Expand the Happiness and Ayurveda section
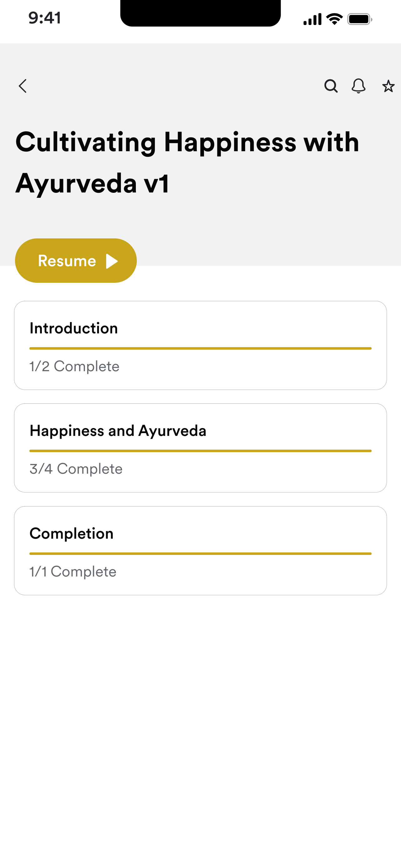 (200, 448)
